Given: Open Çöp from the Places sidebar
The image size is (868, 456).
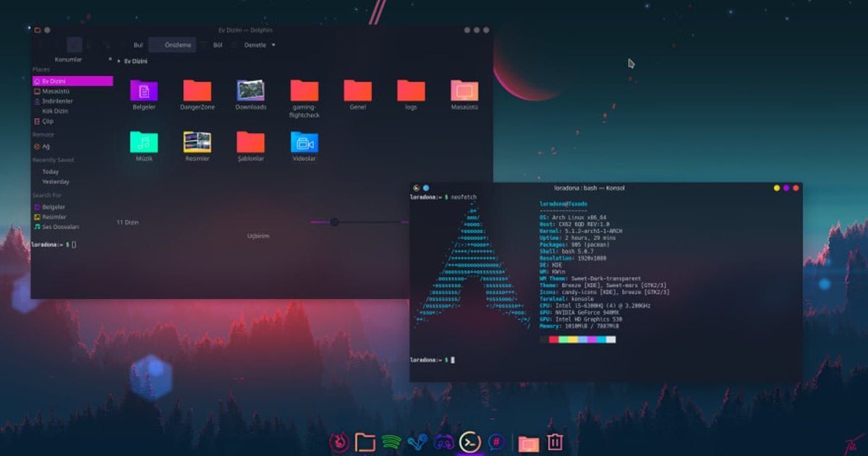Looking at the screenshot, I should tap(48, 121).
